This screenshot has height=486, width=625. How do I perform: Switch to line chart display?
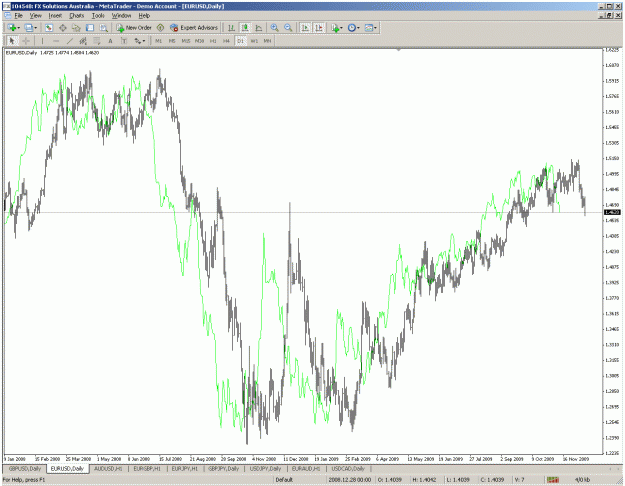click(x=258, y=28)
